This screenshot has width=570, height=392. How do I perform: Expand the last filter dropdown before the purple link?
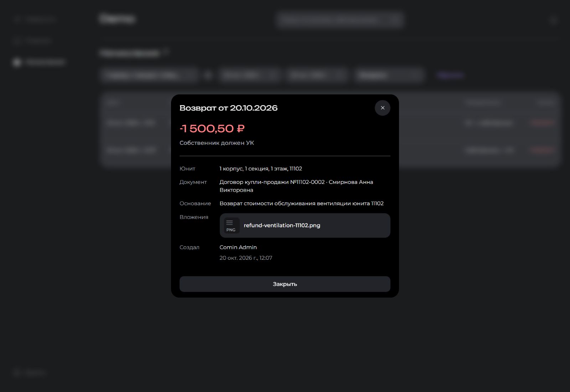click(x=389, y=75)
